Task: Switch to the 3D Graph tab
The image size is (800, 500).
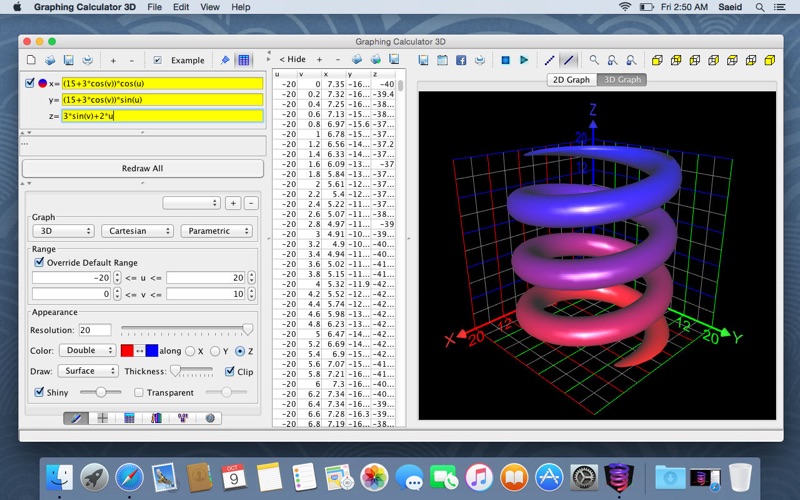Action: point(622,80)
